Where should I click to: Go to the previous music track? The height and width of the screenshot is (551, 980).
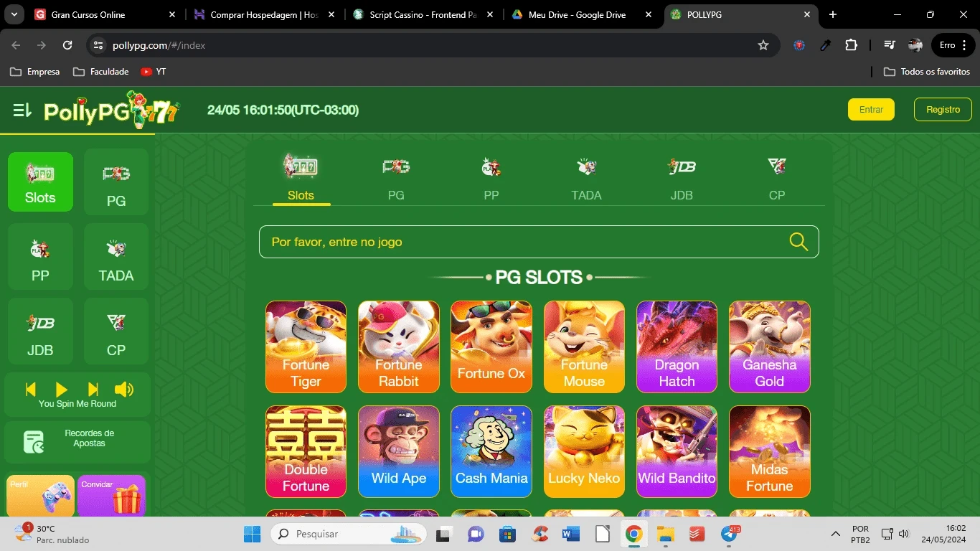point(31,389)
